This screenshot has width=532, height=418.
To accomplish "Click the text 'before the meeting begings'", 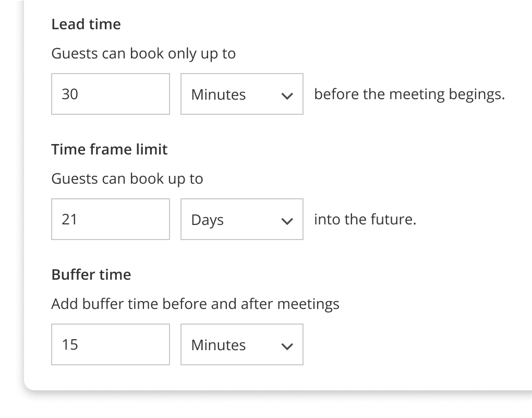I will (408, 94).
